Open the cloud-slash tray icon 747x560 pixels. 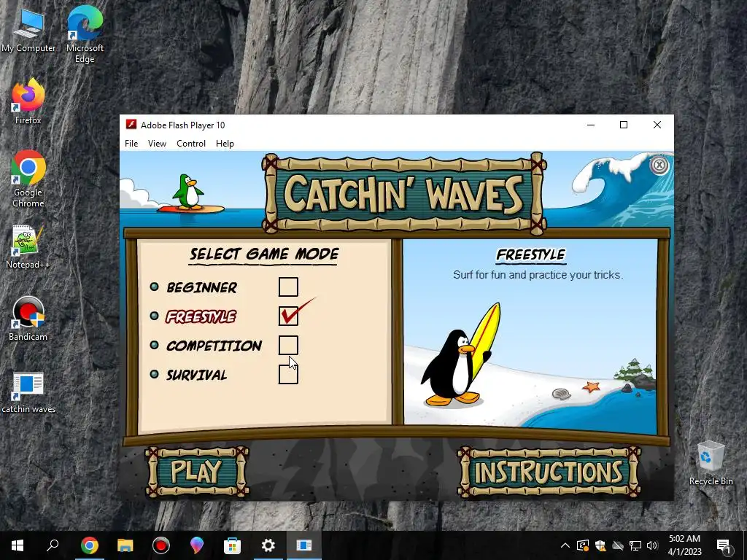[x=618, y=545]
